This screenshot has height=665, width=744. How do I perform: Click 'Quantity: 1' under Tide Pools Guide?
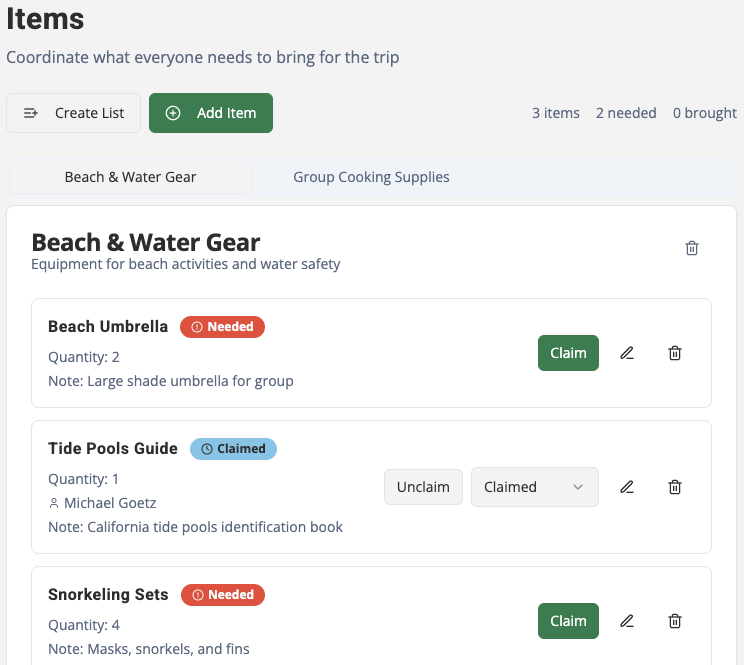(x=84, y=479)
